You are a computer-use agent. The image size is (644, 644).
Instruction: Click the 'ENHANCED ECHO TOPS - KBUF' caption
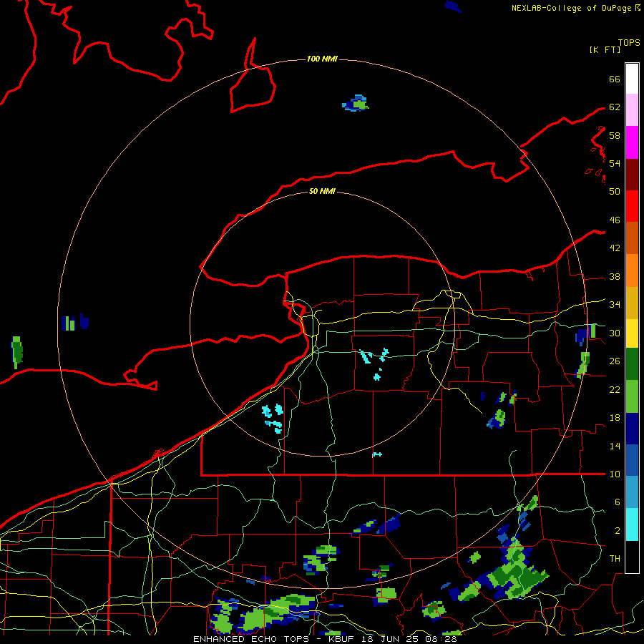pyautogui.click(x=273, y=639)
